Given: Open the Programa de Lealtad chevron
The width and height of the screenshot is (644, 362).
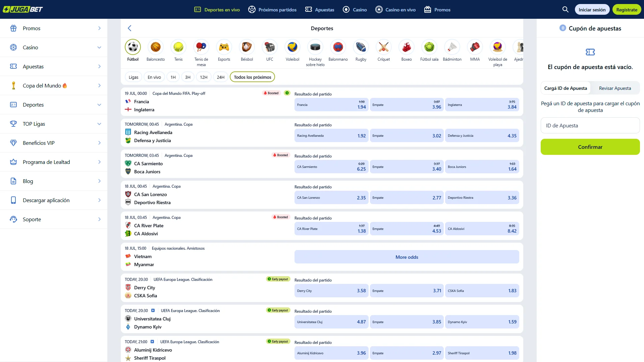Looking at the screenshot, I should coord(99,162).
